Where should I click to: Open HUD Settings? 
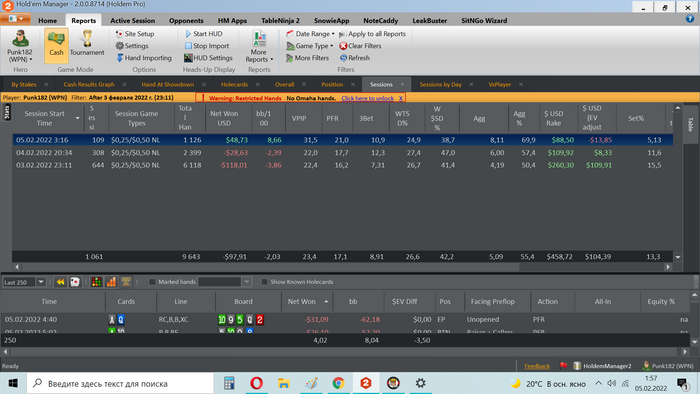coord(208,58)
